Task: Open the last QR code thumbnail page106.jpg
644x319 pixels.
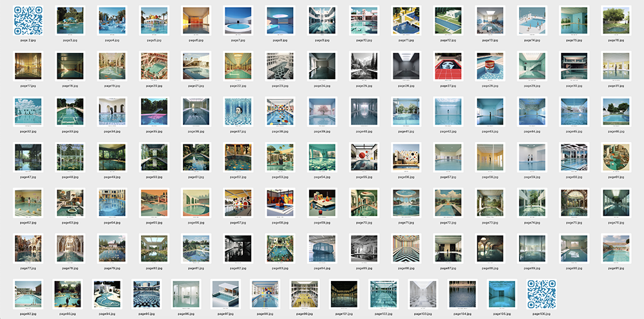Action: (x=541, y=293)
